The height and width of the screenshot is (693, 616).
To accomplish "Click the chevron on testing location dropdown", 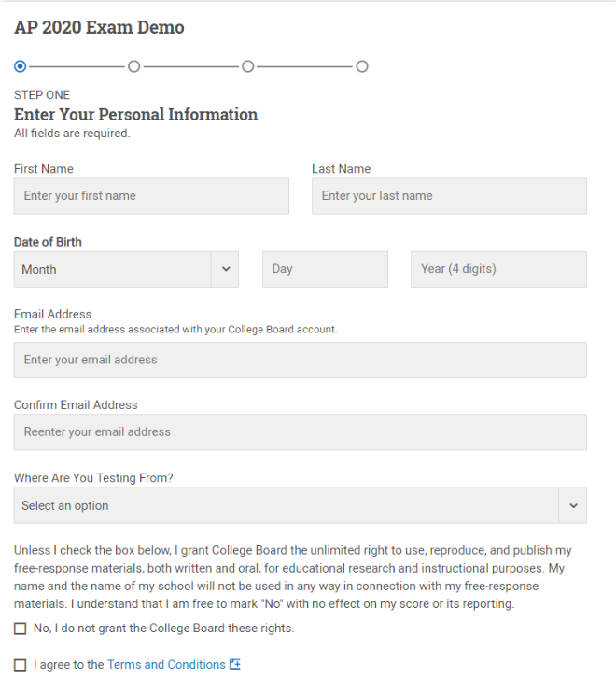I will click(x=573, y=505).
